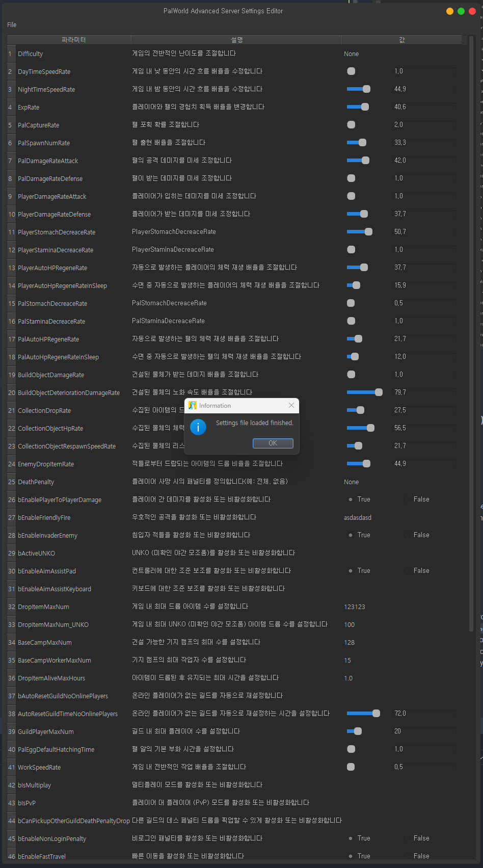
Task: Click the BaseCampWorkerMaxNum value 15
Action: click(x=347, y=661)
